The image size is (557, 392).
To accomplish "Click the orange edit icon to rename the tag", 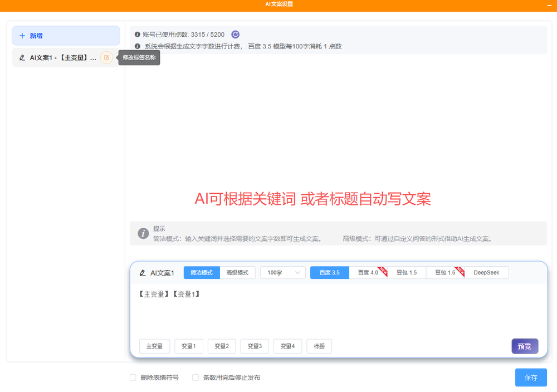I will pos(106,57).
